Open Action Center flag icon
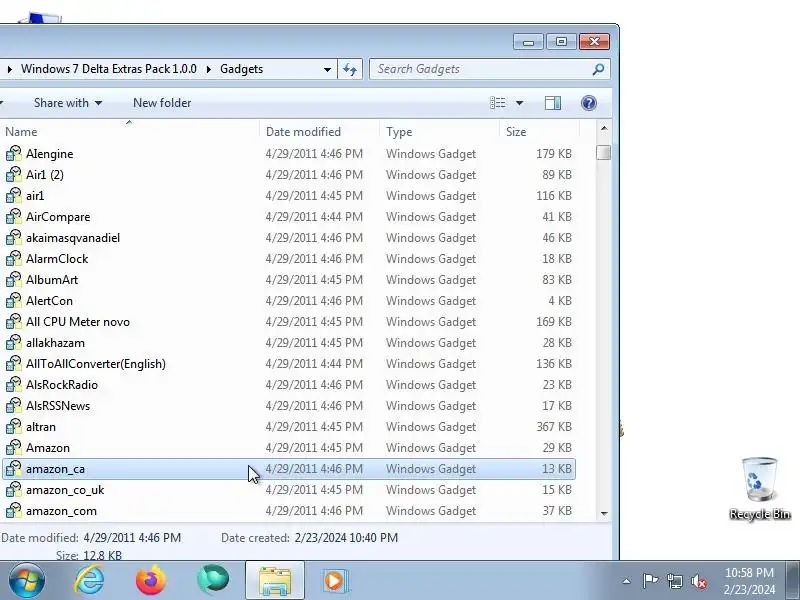 [x=650, y=581]
